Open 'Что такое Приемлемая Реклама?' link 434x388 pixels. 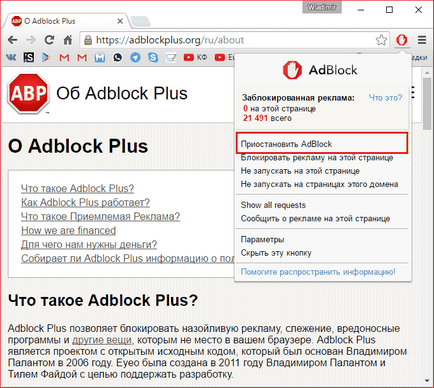coord(100,217)
